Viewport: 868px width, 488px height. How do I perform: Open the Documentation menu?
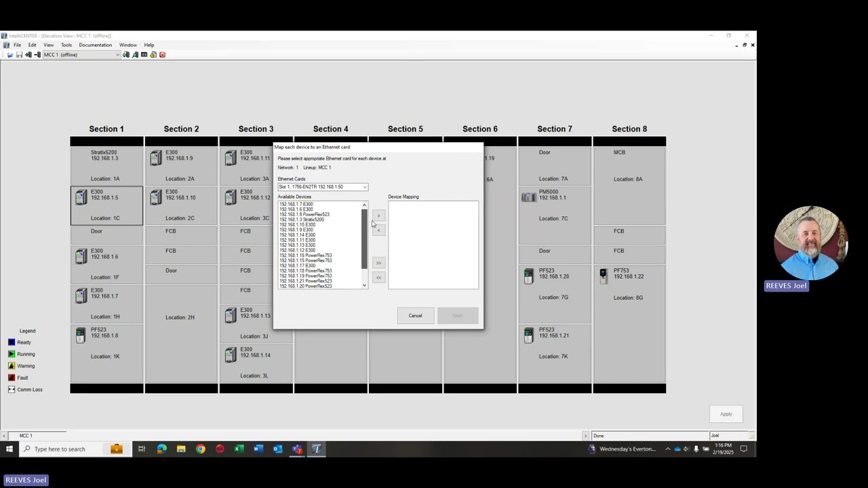[x=96, y=45]
